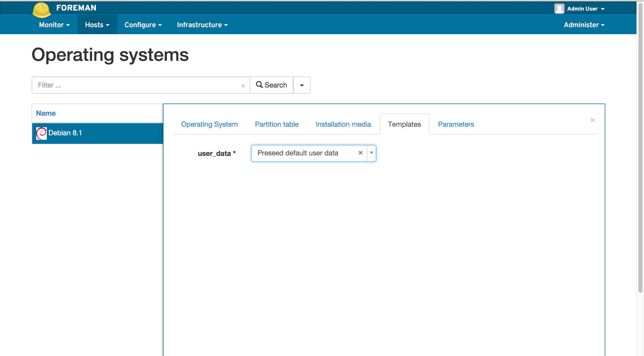This screenshot has height=356, width=644.
Task: Click the Debian swirl icon
Action: coord(41,133)
